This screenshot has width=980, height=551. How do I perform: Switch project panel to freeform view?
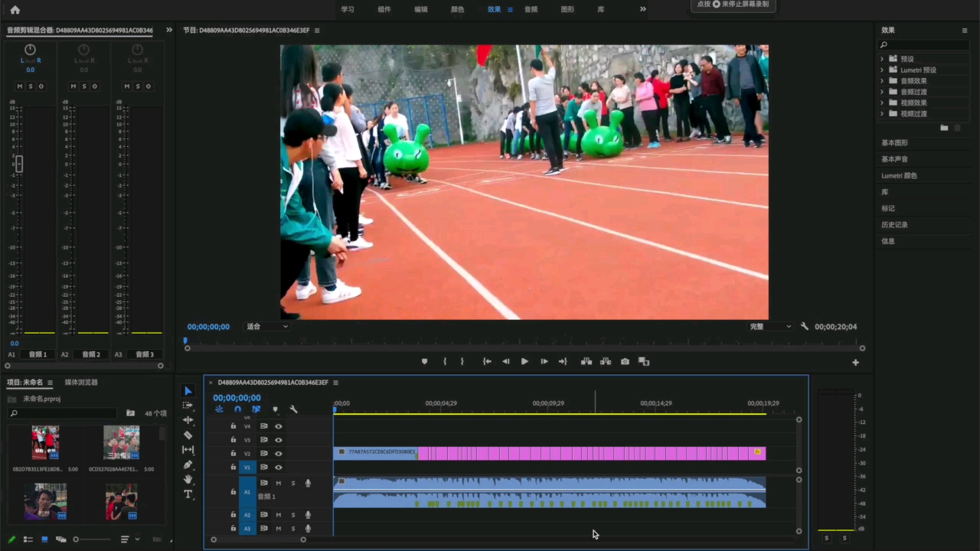(60, 540)
